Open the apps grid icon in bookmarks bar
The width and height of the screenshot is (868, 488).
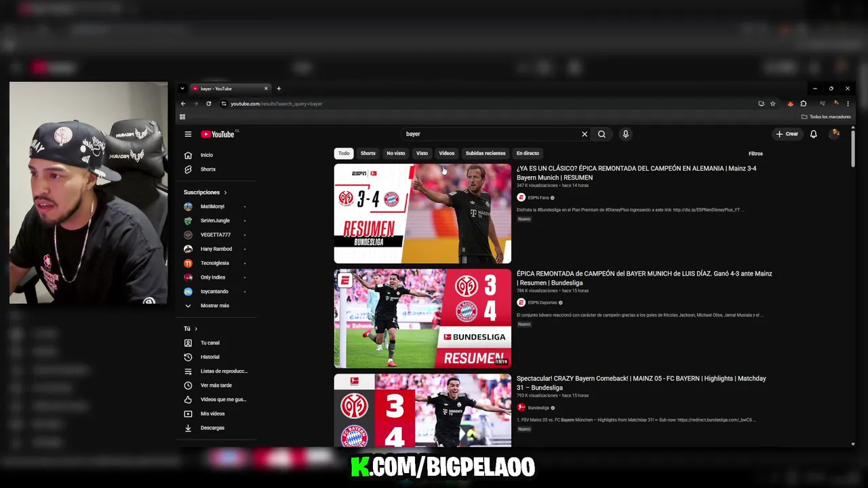point(182,117)
